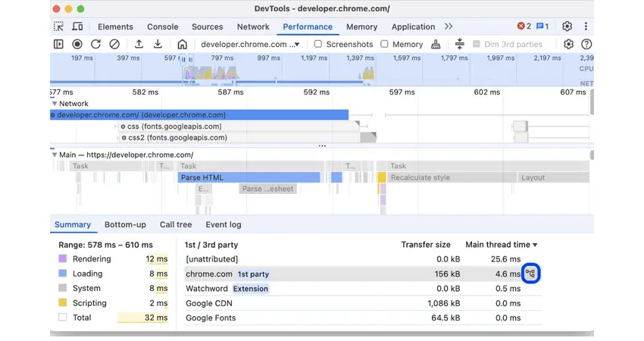Collapse the Network track triangle
The width and height of the screenshot is (644, 341).
(55, 104)
